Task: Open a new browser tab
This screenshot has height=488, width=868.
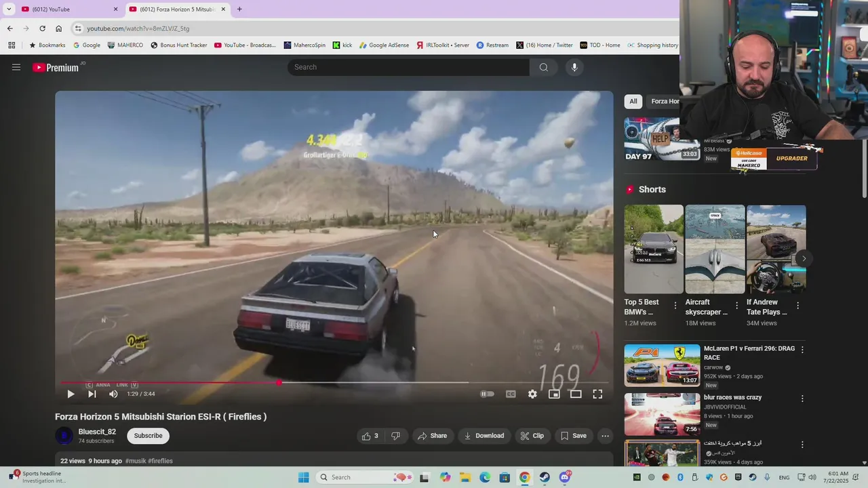Action: pyautogui.click(x=239, y=9)
